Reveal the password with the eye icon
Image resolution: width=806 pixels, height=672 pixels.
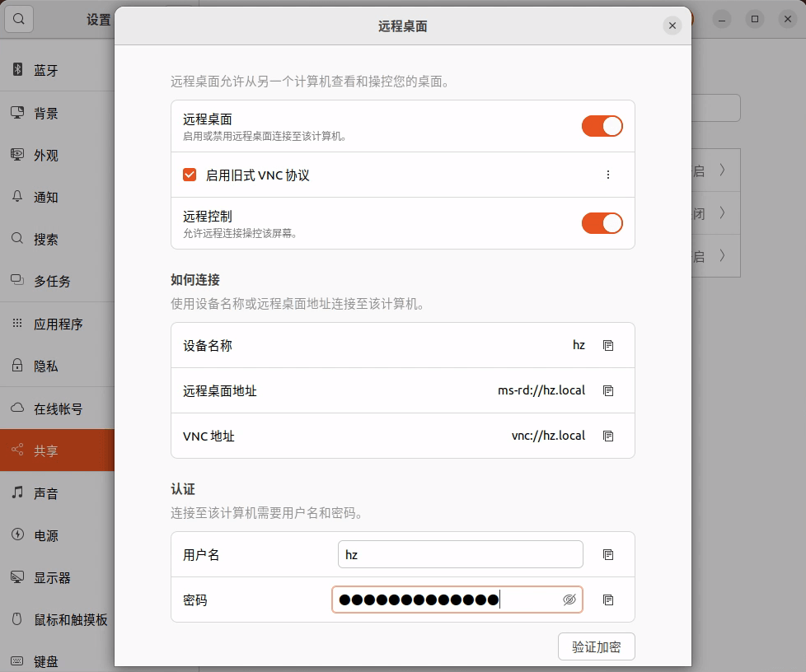pos(569,600)
